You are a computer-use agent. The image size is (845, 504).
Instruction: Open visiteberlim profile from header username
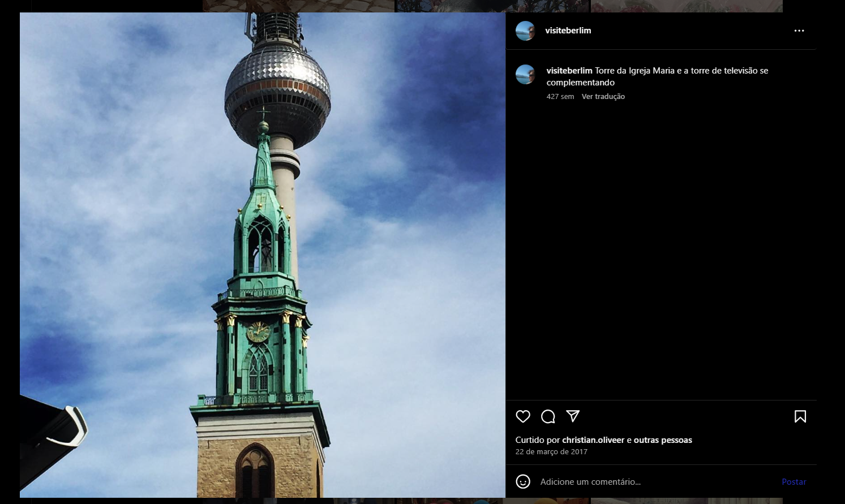click(568, 31)
